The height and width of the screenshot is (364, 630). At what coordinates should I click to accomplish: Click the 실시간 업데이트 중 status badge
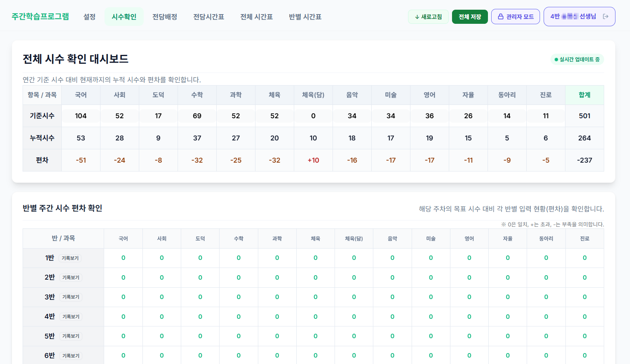pyautogui.click(x=577, y=59)
